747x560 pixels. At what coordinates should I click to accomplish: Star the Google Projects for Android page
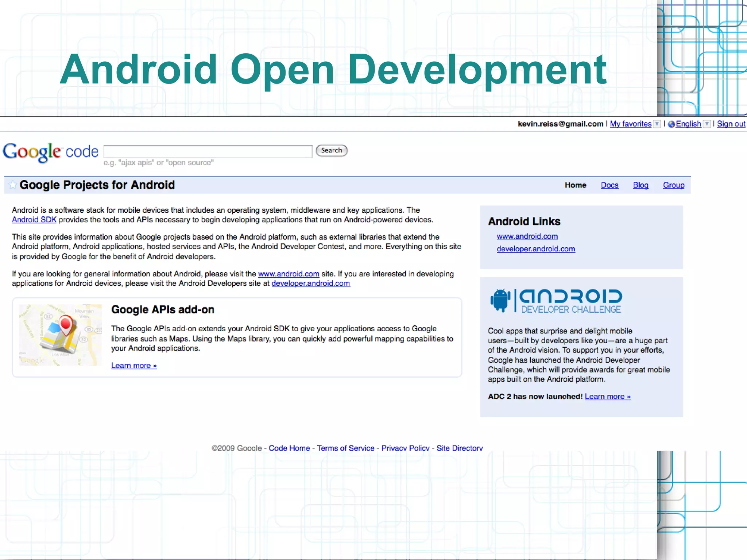pos(13,185)
